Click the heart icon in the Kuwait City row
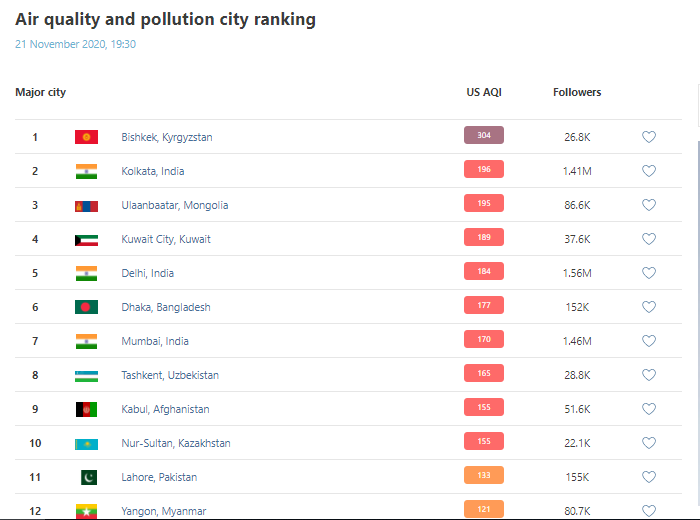The width and height of the screenshot is (700, 520). pos(648,239)
